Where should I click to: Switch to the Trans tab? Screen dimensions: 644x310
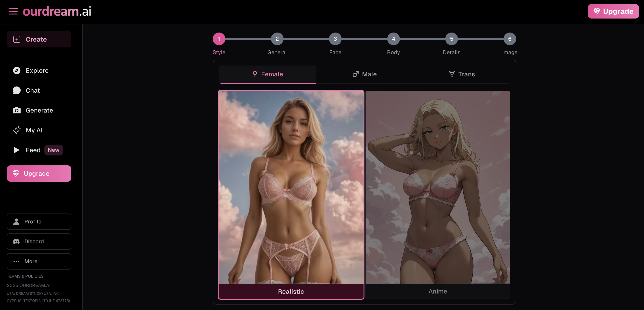tap(462, 74)
